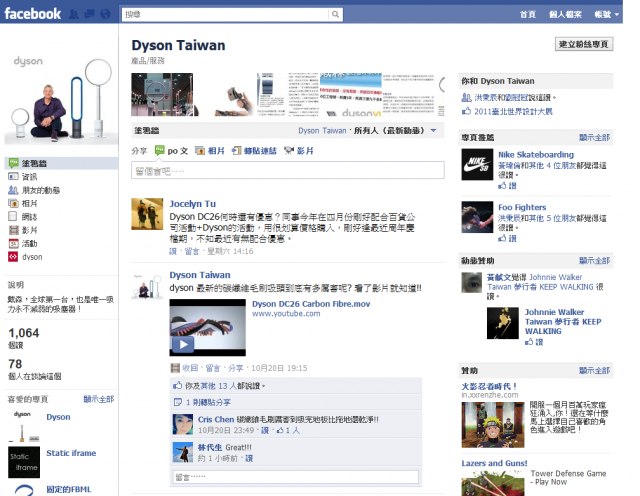Viewport: 640px width, 496px height.
Task: Choose the 轉貼連結 link share option
Action: (x=254, y=151)
